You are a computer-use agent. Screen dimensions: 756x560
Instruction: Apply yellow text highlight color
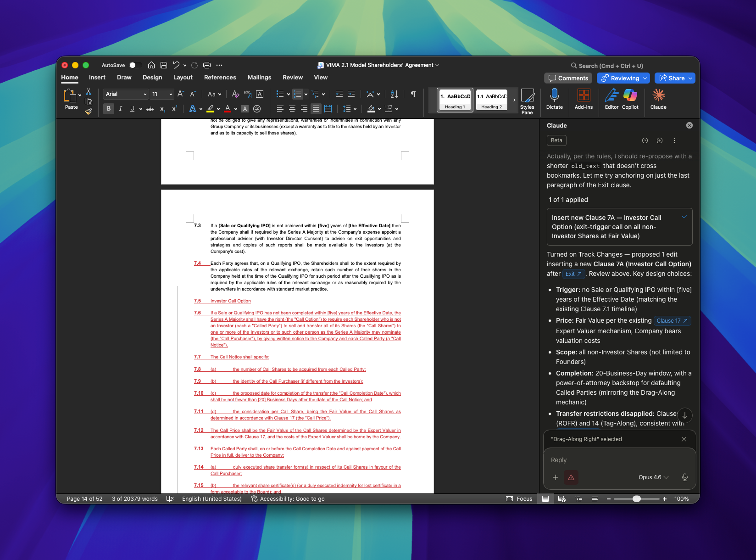coord(210,109)
